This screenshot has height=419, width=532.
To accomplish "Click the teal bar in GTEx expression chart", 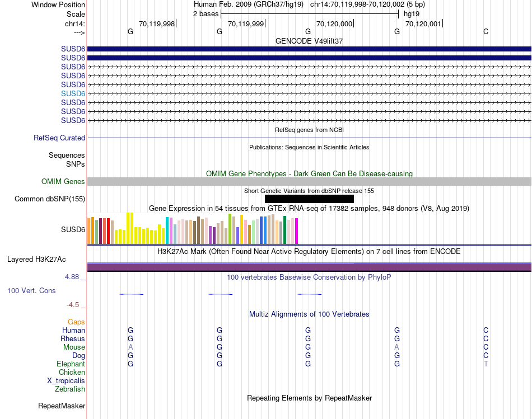I will tap(167, 230).
